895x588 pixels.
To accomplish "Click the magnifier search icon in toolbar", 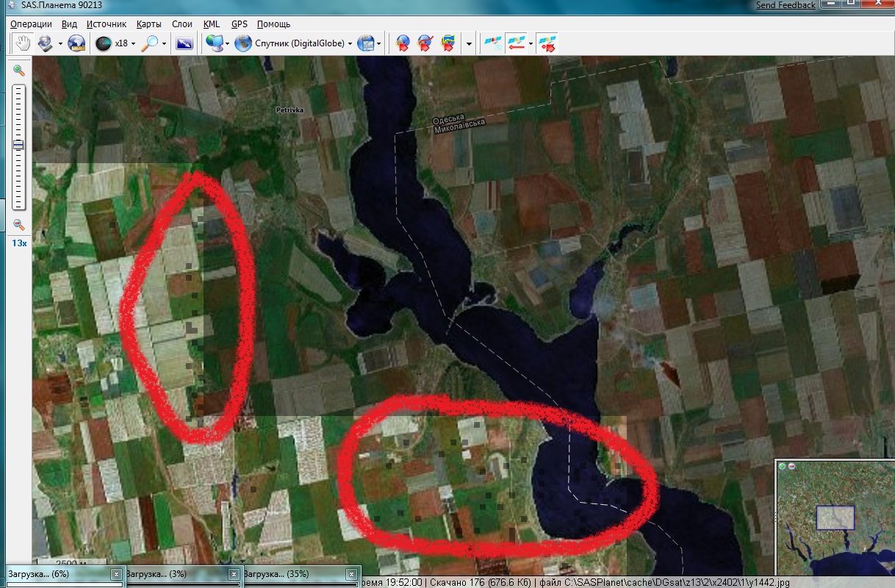I will [150, 43].
